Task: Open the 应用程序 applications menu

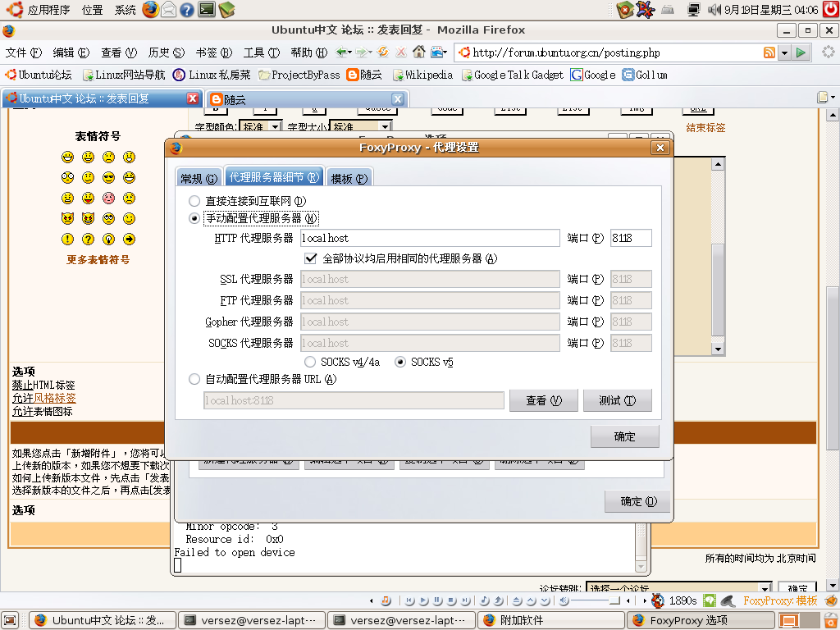Action: pos(48,10)
